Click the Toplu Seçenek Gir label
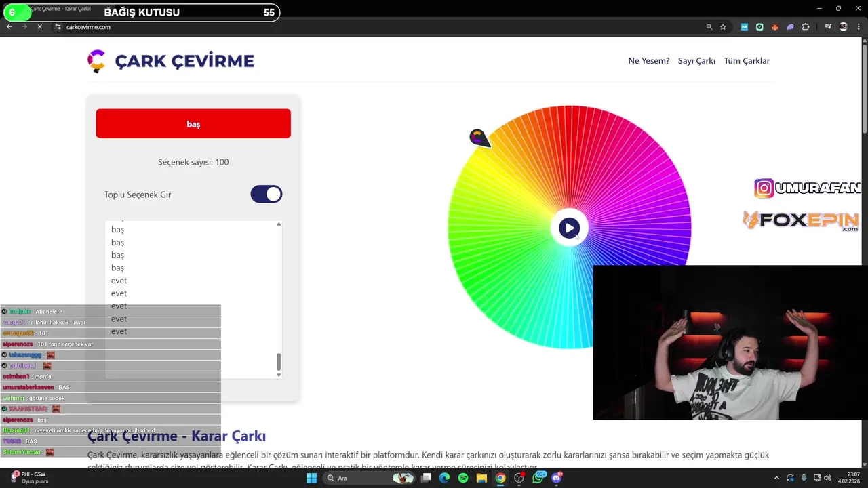Image resolution: width=868 pixels, height=488 pixels. pos(138,195)
